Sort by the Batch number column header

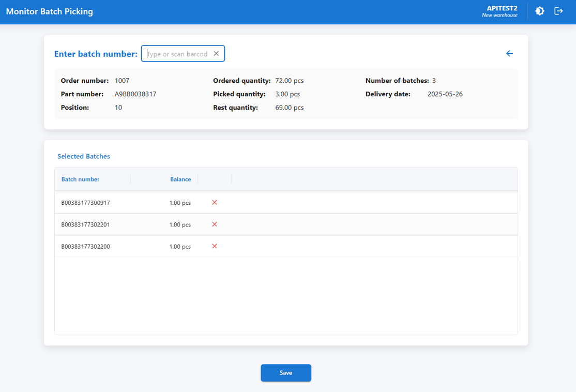[81, 179]
